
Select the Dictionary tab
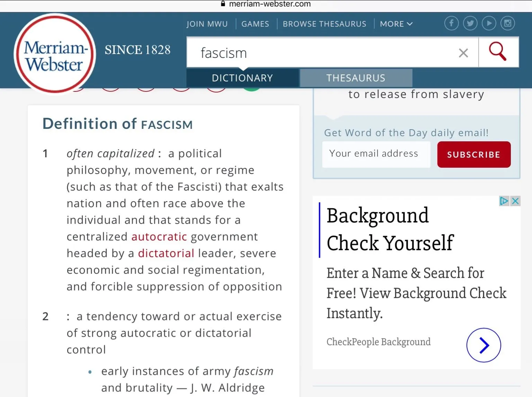[x=242, y=78]
